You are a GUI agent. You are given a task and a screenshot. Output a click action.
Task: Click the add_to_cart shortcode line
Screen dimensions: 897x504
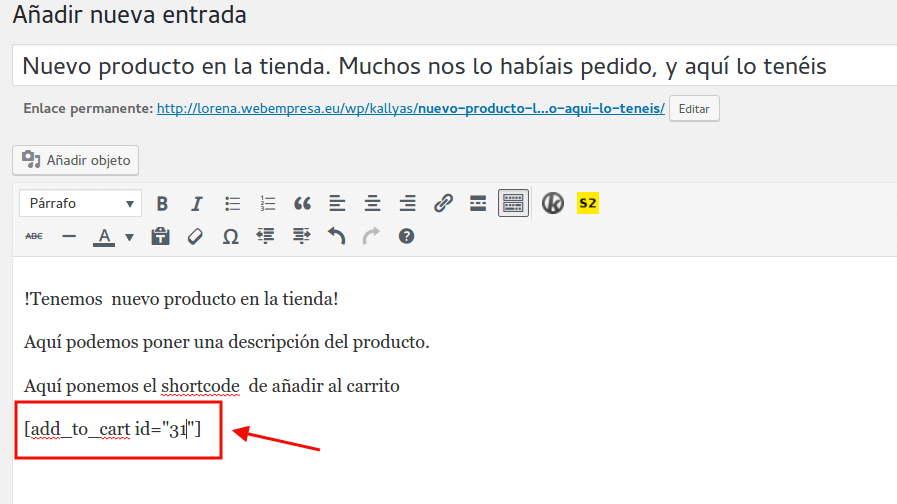click(113, 428)
